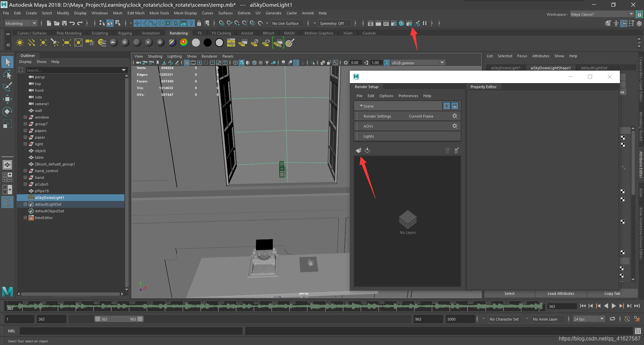Select the Lasso tool in Tool Box

click(7, 74)
